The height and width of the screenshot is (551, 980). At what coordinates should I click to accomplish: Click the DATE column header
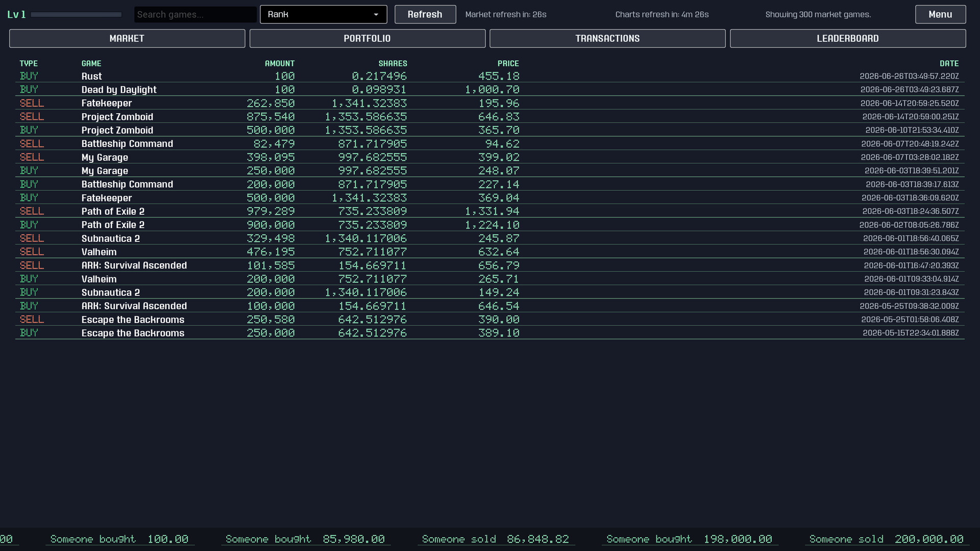pyautogui.click(x=949, y=63)
